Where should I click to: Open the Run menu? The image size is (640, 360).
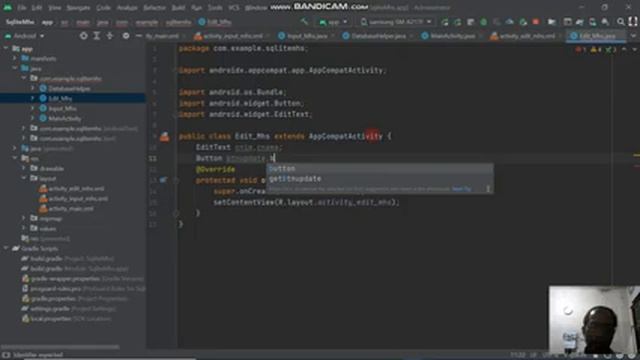pyautogui.click(x=196, y=8)
